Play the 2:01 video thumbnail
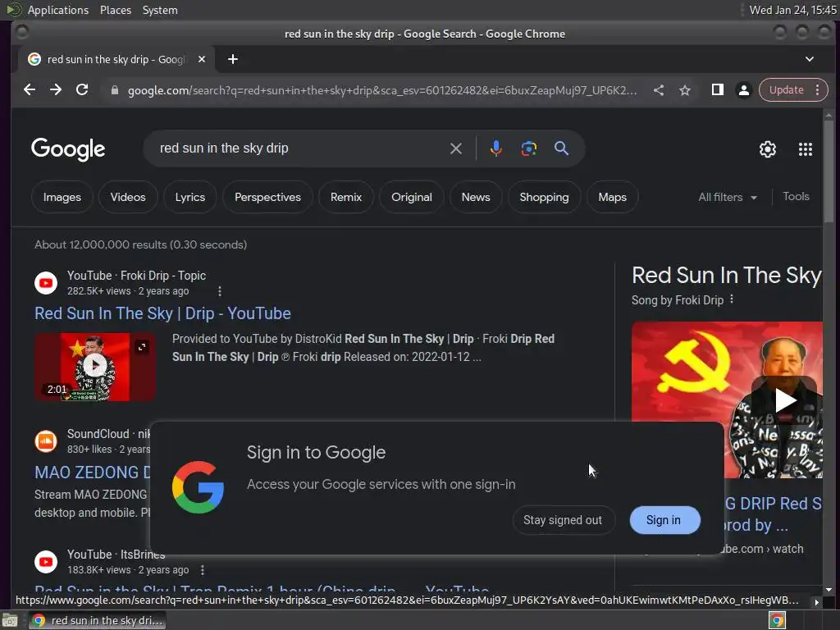The width and height of the screenshot is (840, 630). click(x=95, y=365)
